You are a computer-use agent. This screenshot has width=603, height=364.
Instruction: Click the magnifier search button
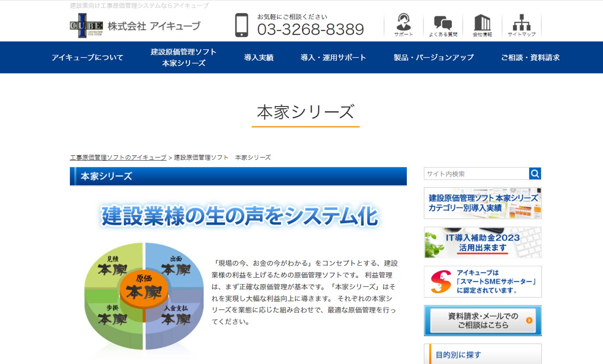(535, 174)
